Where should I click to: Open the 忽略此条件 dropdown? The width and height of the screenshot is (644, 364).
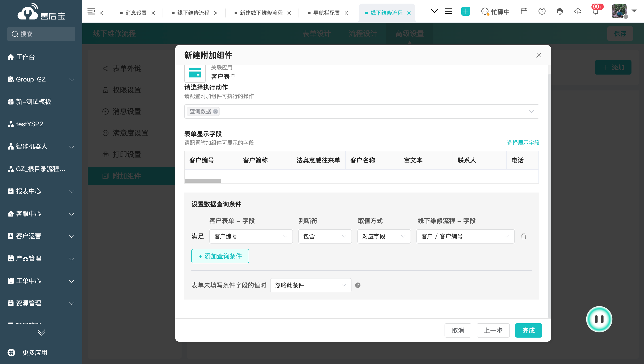tap(311, 285)
